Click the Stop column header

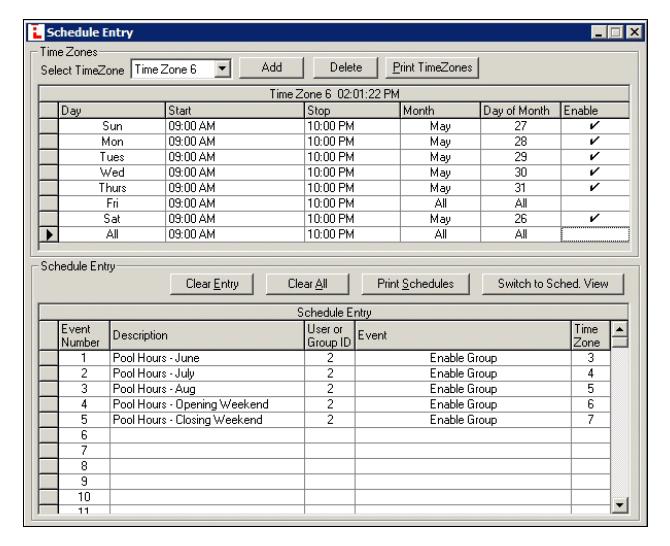(352, 110)
